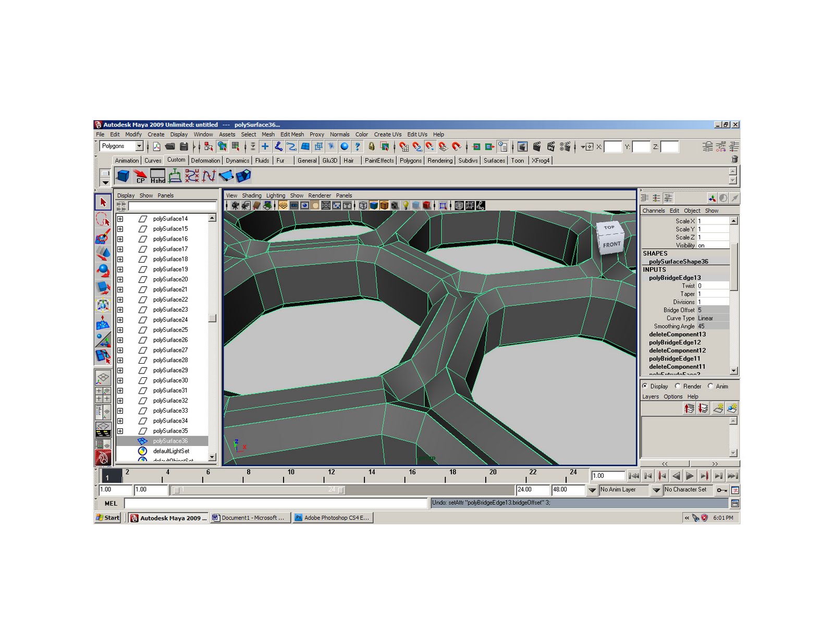The height and width of the screenshot is (644, 834).
Task: Open Windows Start button
Action: point(108,518)
